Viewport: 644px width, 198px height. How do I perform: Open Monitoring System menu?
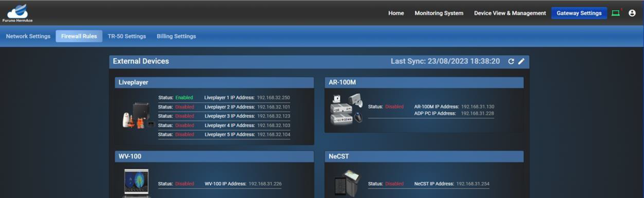coord(439,13)
